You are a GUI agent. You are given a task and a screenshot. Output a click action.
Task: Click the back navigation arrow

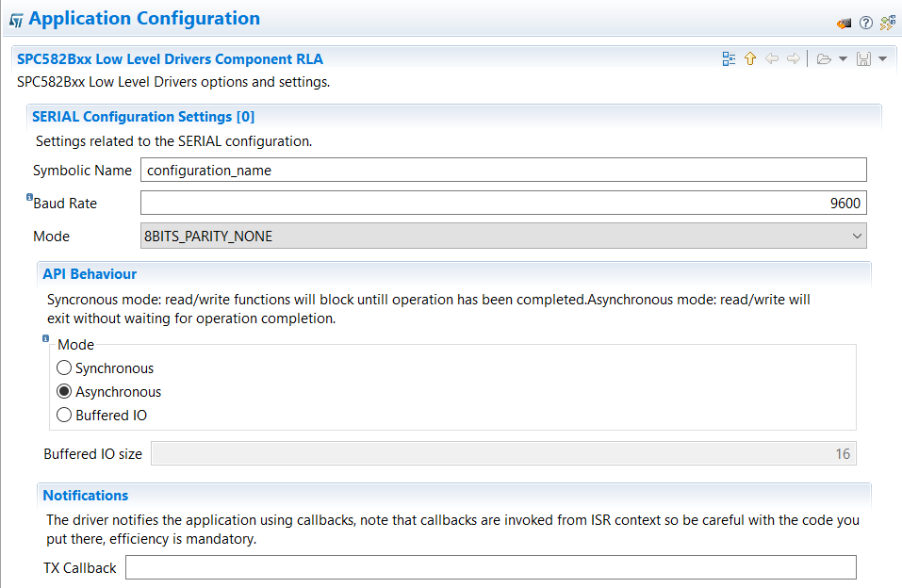click(772, 59)
